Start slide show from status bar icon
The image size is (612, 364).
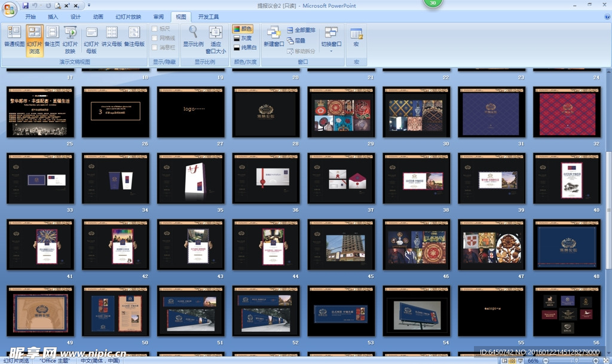(521, 361)
